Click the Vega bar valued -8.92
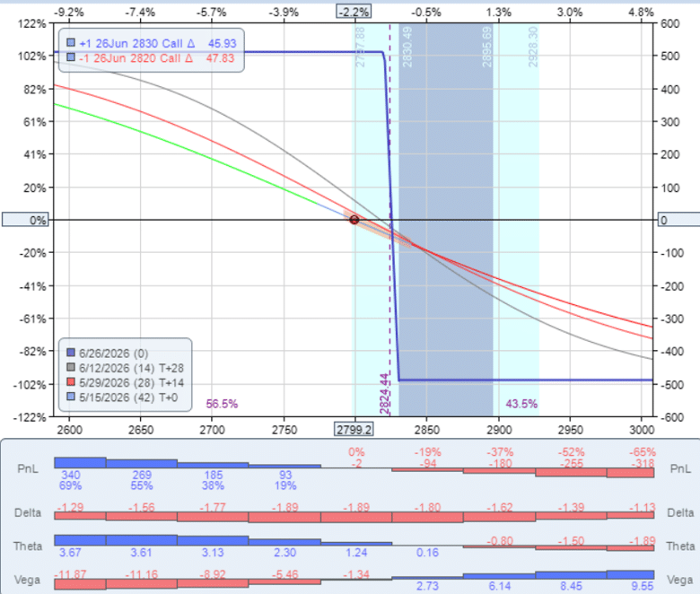 coord(213,583)
